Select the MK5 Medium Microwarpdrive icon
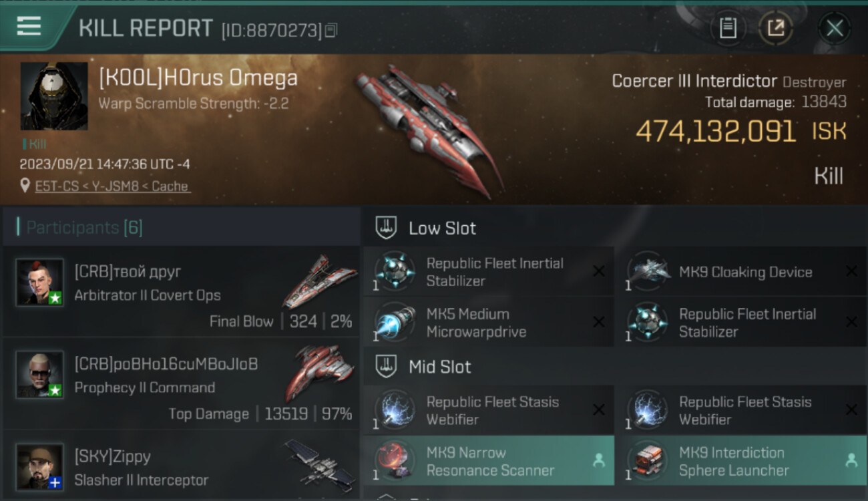Viewport: 868px width, 501px height. [395, 323]
